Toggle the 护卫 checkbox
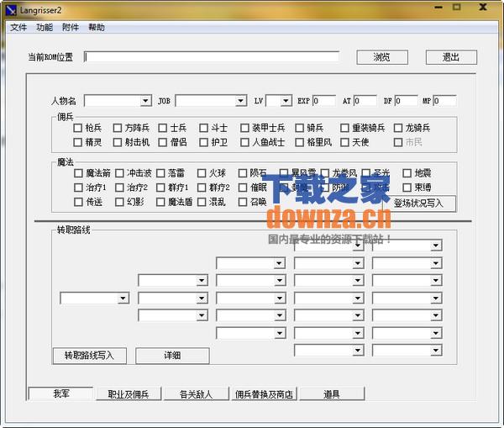This screenshot has height=428, width=504. click(203, 142)
